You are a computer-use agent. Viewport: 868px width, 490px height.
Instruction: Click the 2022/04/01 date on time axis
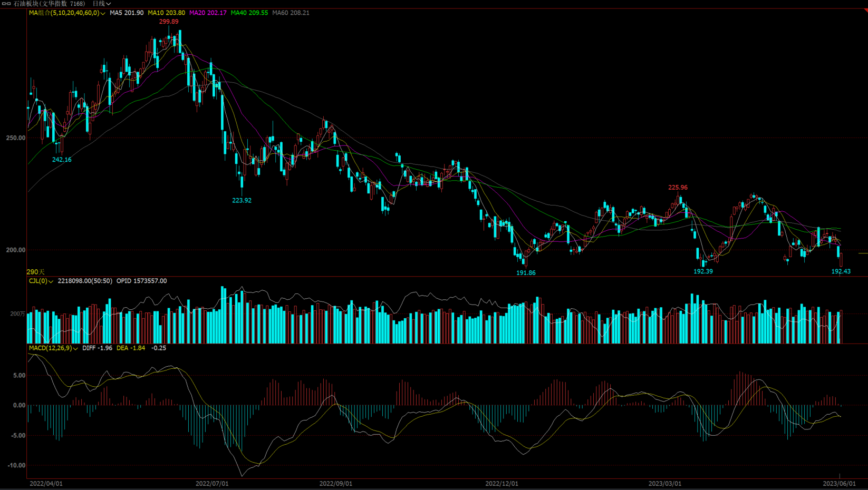pyautogui.click(x=46, y=484)
